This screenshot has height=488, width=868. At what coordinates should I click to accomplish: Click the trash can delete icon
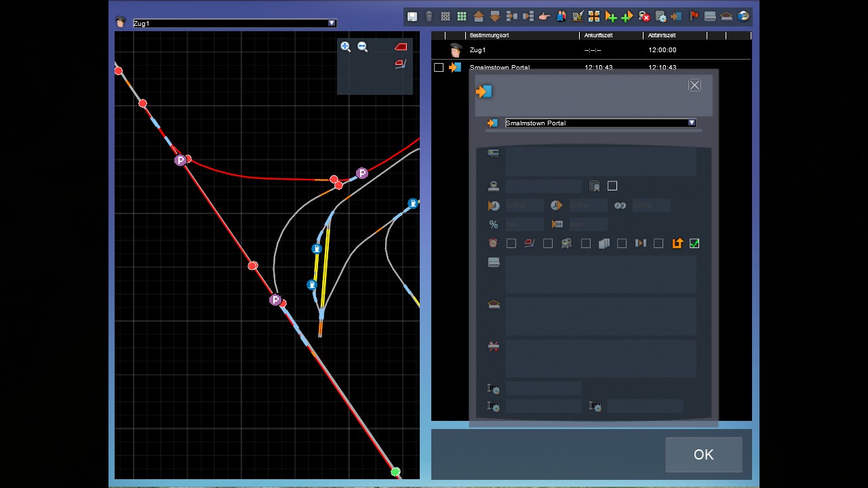(429, 16)
